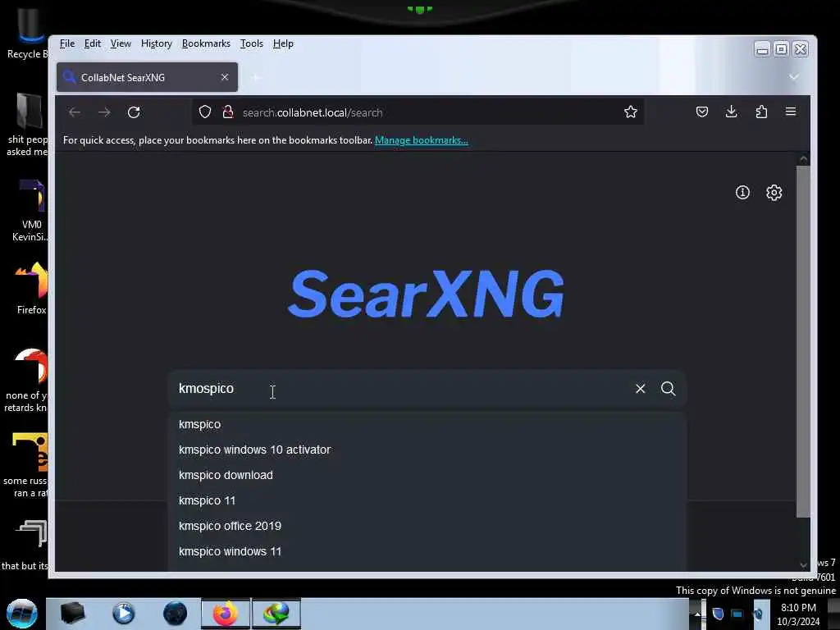Open the Pocket save icon
Screen dimensions: 840x630
click(702, 112)
